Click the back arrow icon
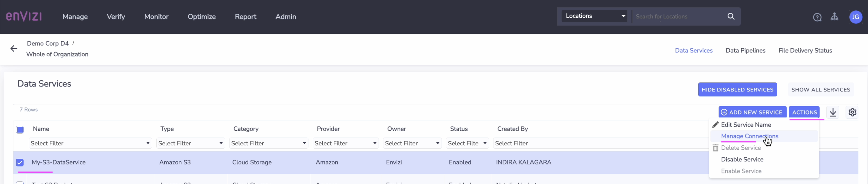Viewport: 868px width, 184px height. point(14,49)
